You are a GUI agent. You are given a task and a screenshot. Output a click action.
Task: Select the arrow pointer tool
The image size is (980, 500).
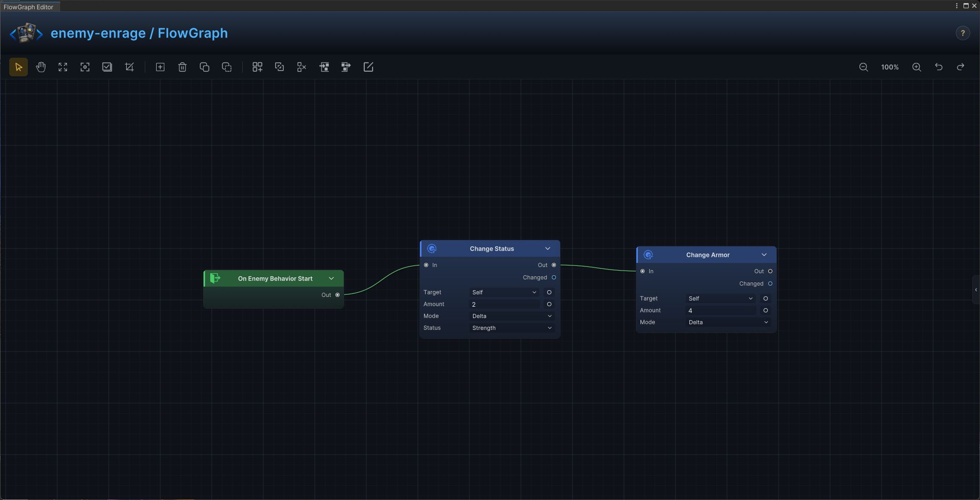(19, 67)
